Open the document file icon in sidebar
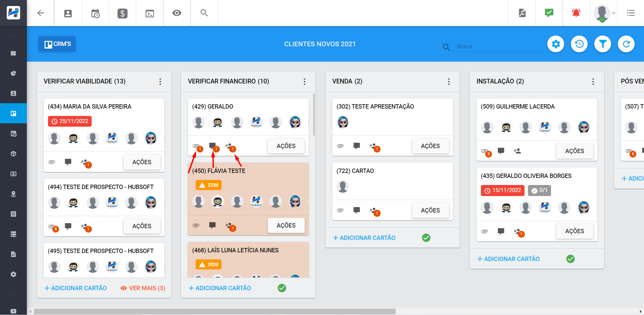The height and width of the screenshot is (315, 644). point(13,254)
